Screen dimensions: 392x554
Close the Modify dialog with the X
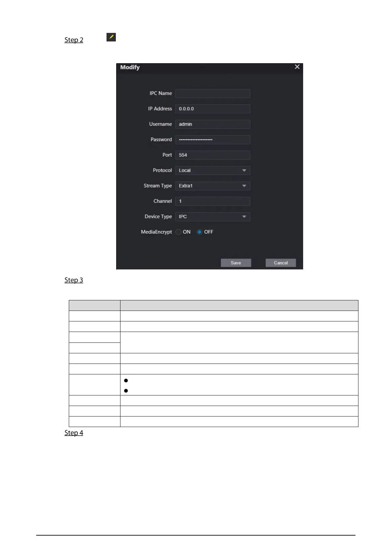click(x=297, y=67)
